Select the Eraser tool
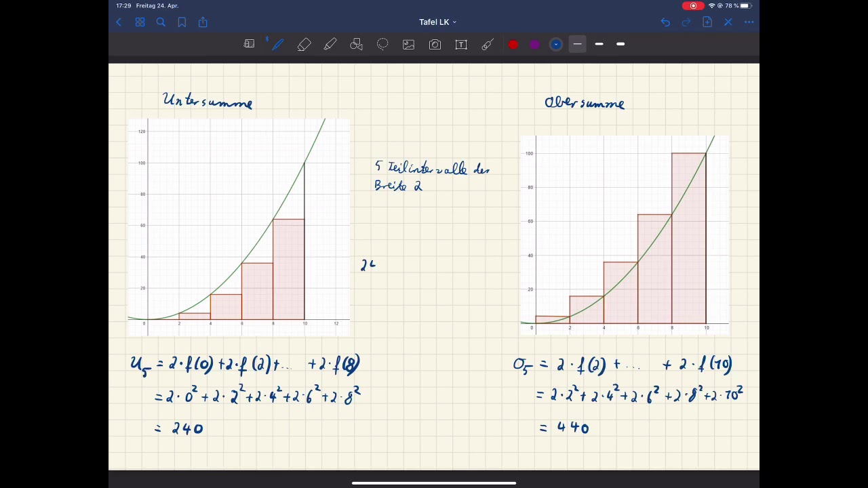 (304, 44)
